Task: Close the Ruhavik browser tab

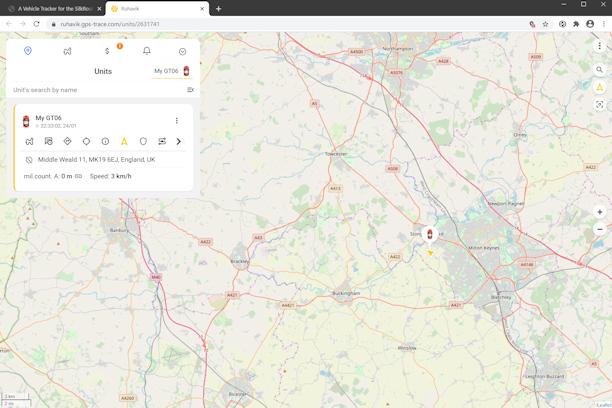Action: [202, 9]
